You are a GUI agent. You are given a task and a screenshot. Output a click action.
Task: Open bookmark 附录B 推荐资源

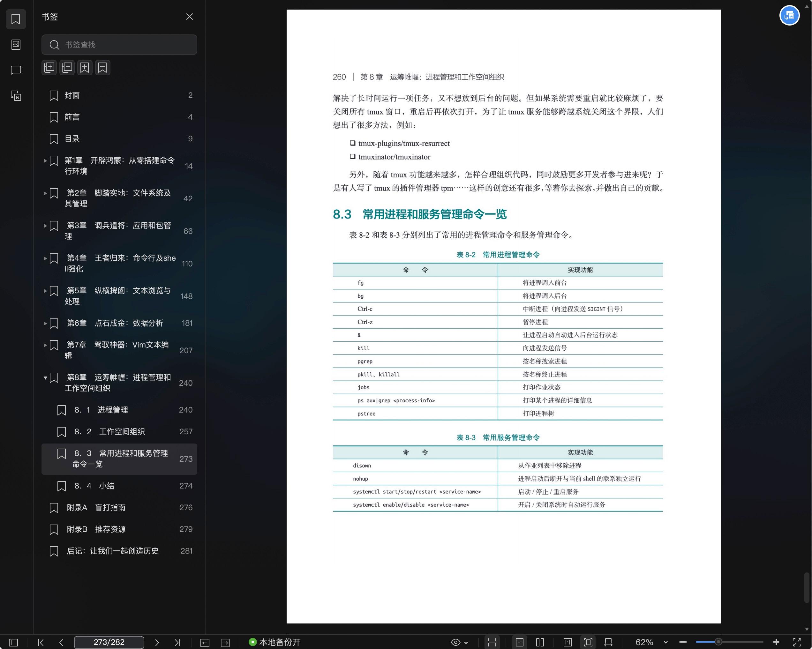tap(119, 529)
